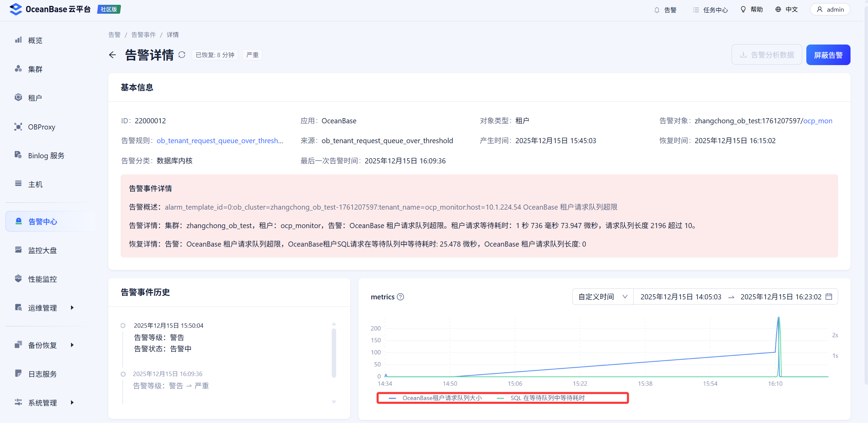The image size is (868, 423).
Task: Click the 告警 bell icon in header
Action: pos(657,10)
